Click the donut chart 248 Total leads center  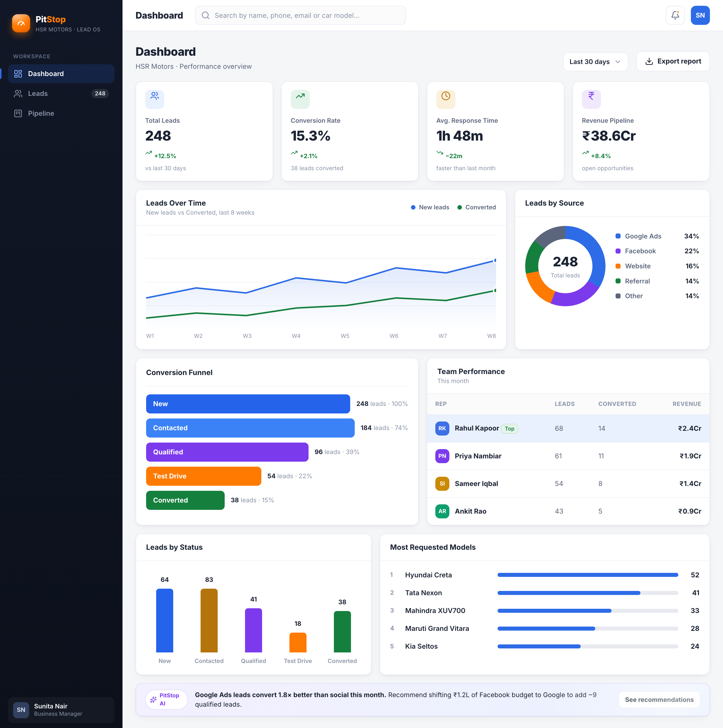(x=565, y=266)
